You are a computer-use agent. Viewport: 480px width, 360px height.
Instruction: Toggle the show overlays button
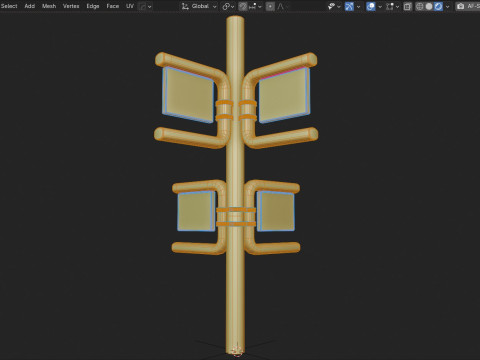(371, 6)
